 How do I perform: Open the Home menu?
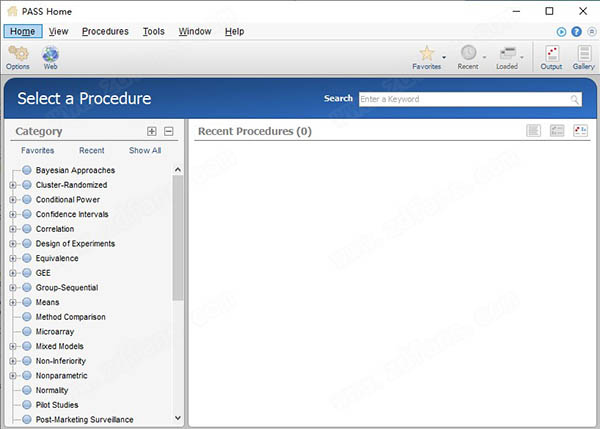[23, 31]
